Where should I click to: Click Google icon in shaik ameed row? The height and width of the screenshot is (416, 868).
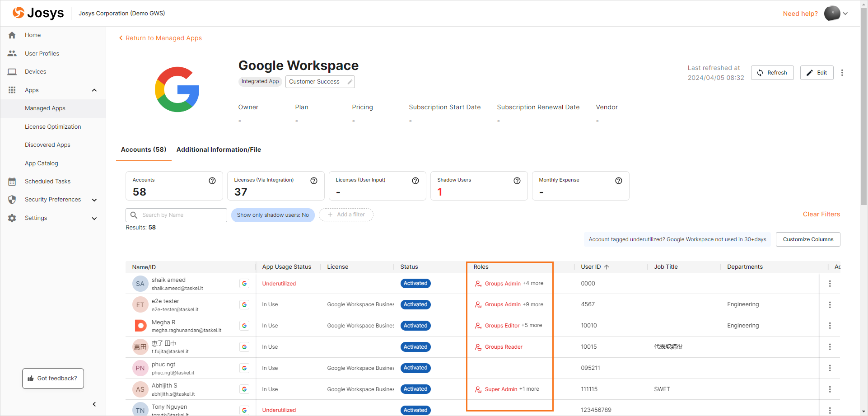pos(244,284)
